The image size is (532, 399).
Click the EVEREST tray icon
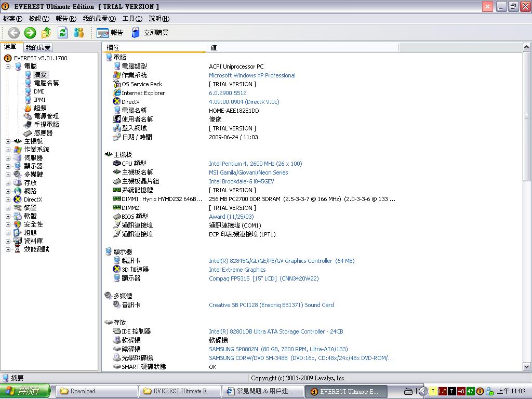480,391
